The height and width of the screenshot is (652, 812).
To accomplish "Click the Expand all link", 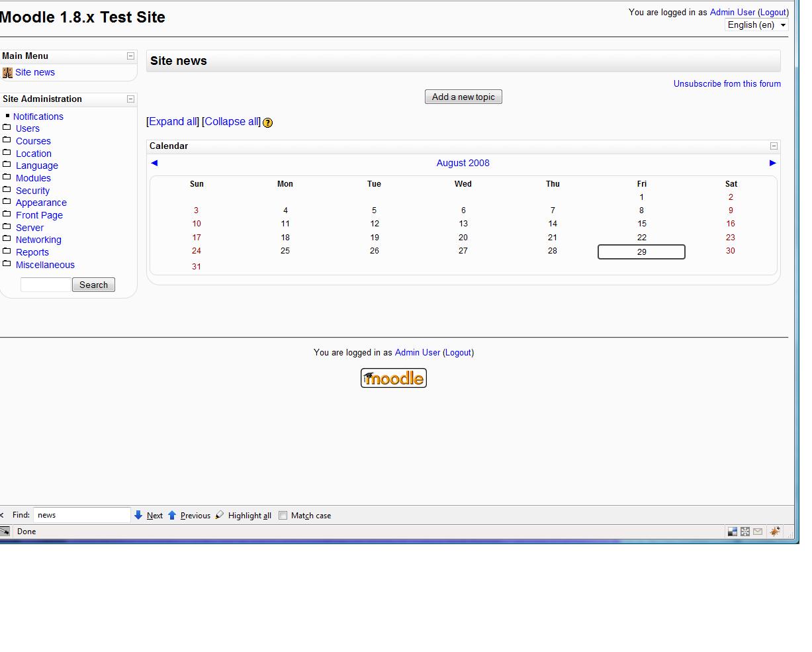I will pos(173,122).
